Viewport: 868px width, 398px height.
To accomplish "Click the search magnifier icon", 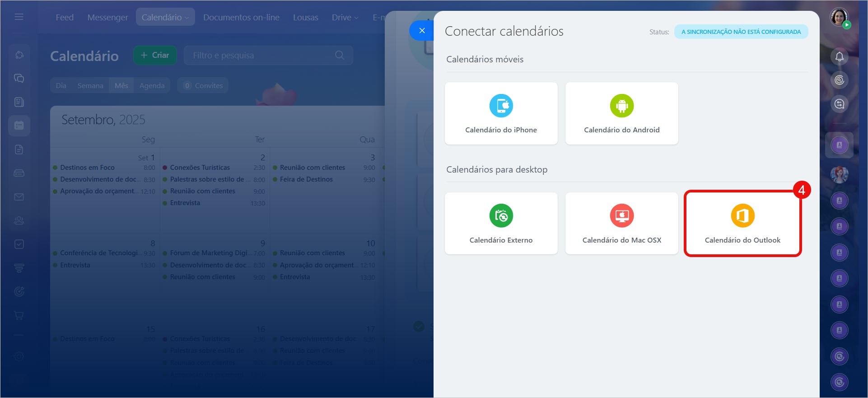I will [340, 55].
